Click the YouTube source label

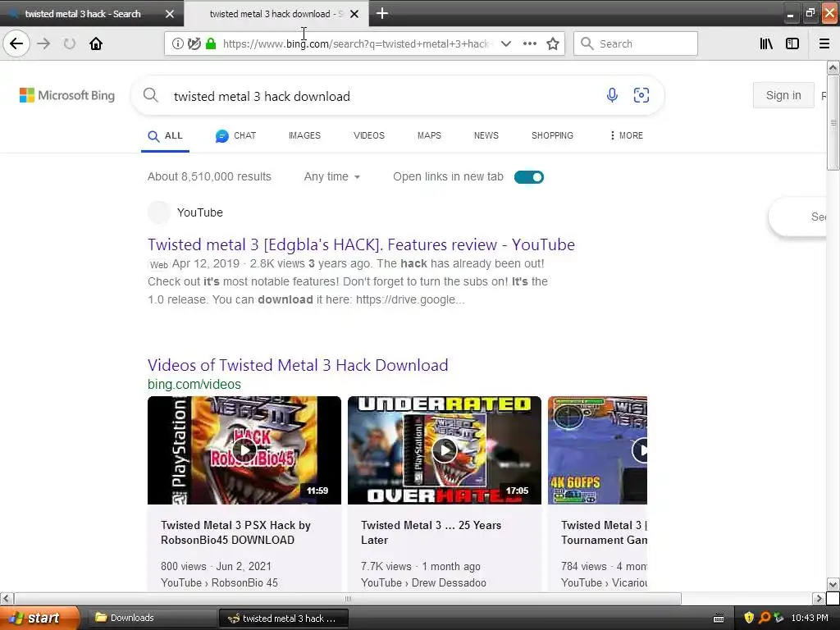click(200, 212)
